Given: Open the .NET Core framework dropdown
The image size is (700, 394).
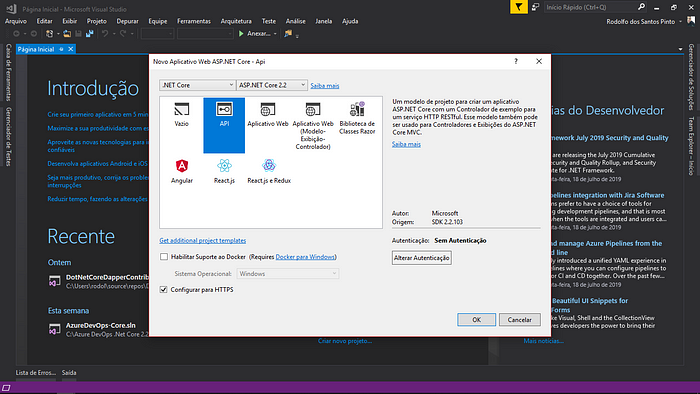Looking at the screenshot, I should (x=197, y=85).
